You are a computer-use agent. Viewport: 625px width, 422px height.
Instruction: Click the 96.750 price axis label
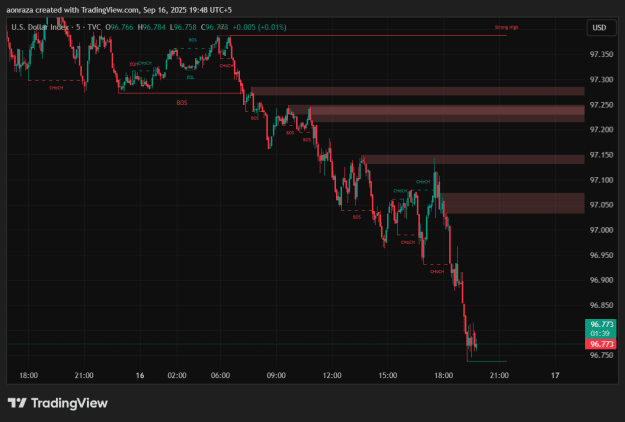tap(601, 355)
